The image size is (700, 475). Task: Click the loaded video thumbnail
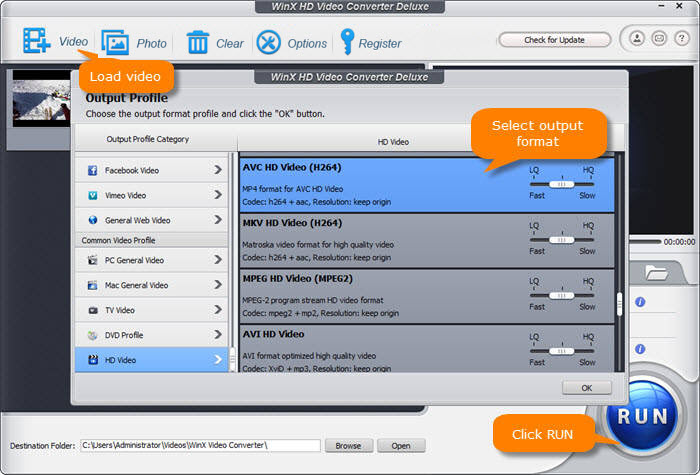click(x=41, y=99)
